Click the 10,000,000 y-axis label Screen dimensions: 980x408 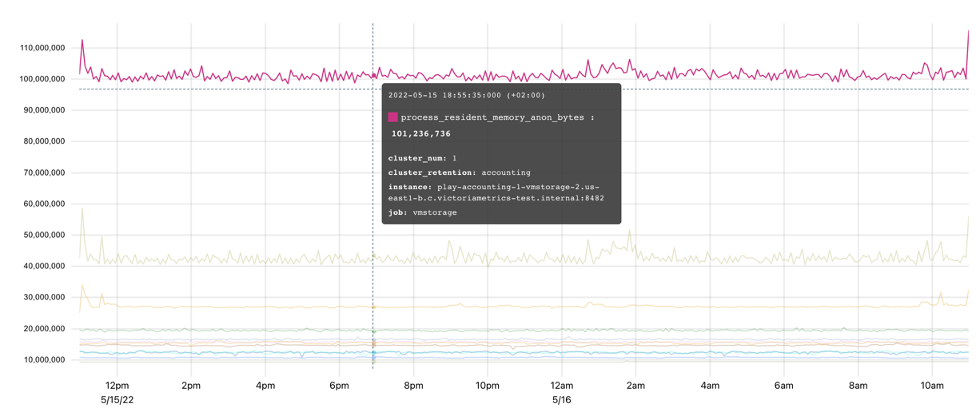pos(42,359)
